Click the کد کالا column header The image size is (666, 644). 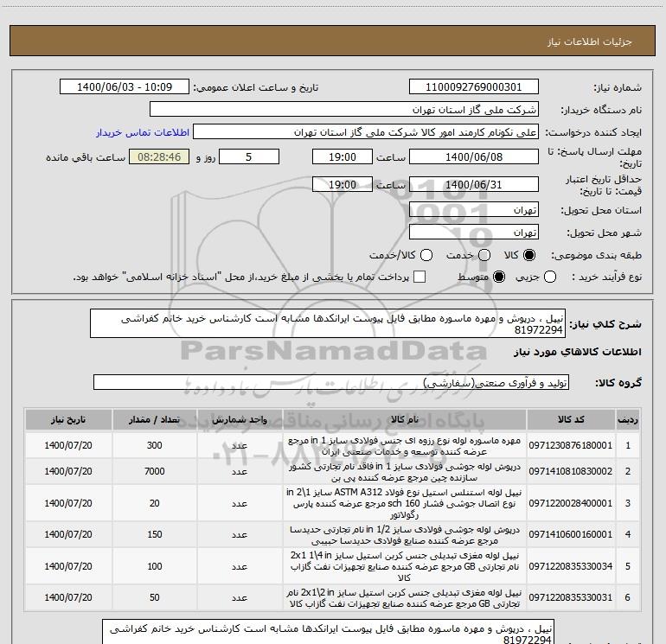pyautogui.click(x=571, y=419)
